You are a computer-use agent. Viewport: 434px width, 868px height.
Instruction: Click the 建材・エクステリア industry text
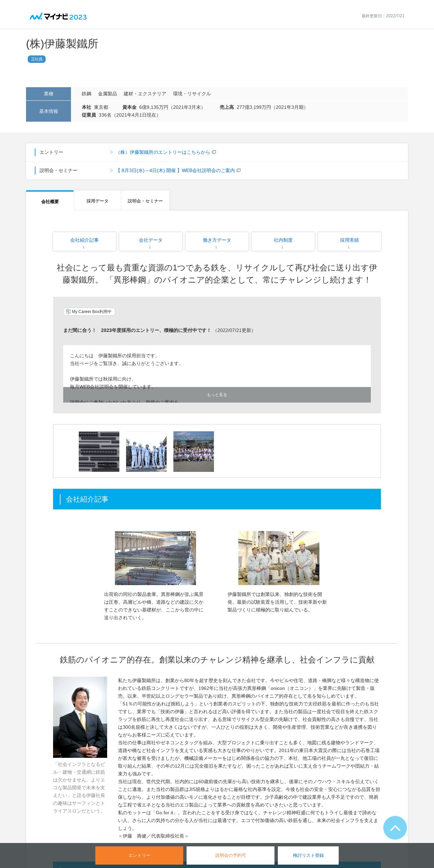[x=145, y=94]
